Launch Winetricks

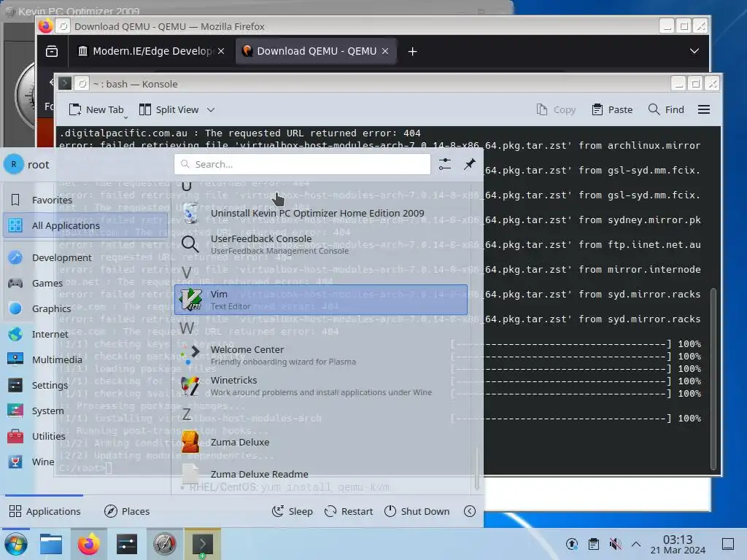coord(321,386)
